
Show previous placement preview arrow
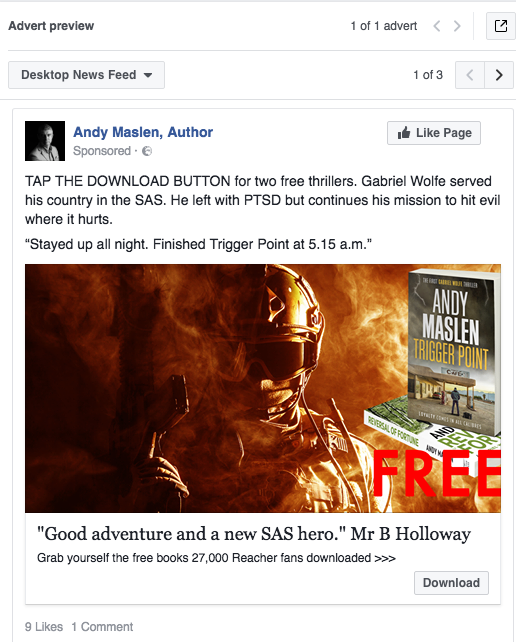(470, 75)
